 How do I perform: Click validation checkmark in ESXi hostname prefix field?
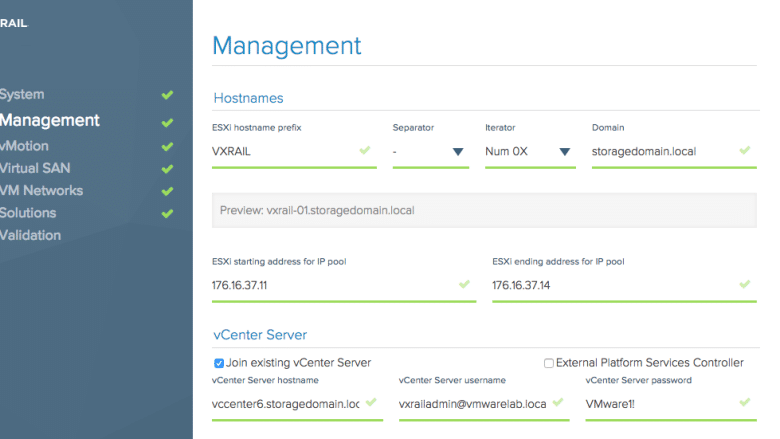[365, 150]
